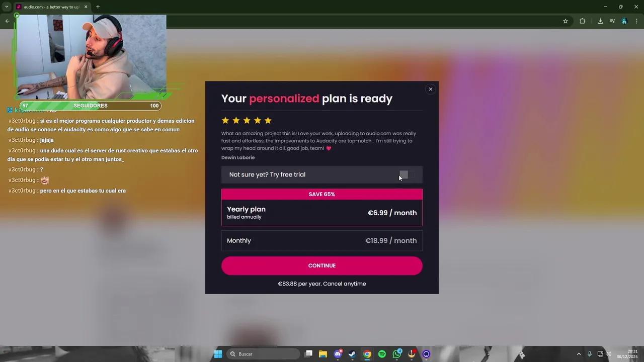The image size is (644, 362).
Task: Open the volume speaker tray icon
Action: click(609, 354)
